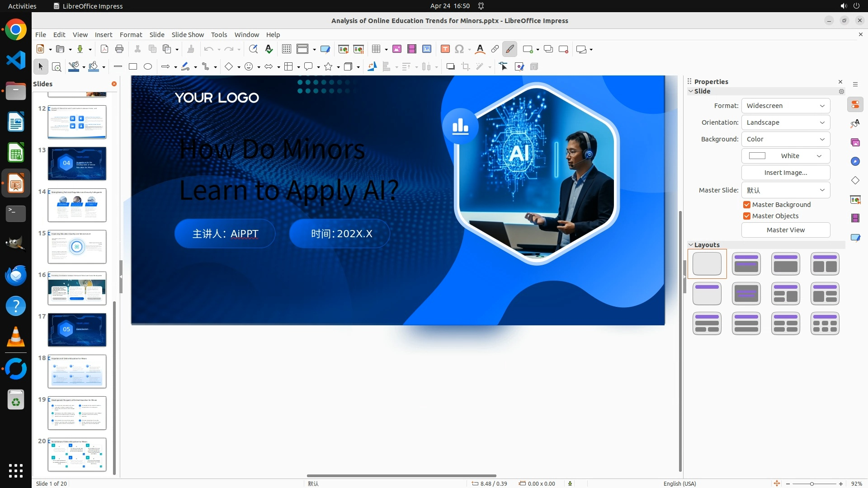Click the Print icon in toolbar

click(x=119, y=49)
